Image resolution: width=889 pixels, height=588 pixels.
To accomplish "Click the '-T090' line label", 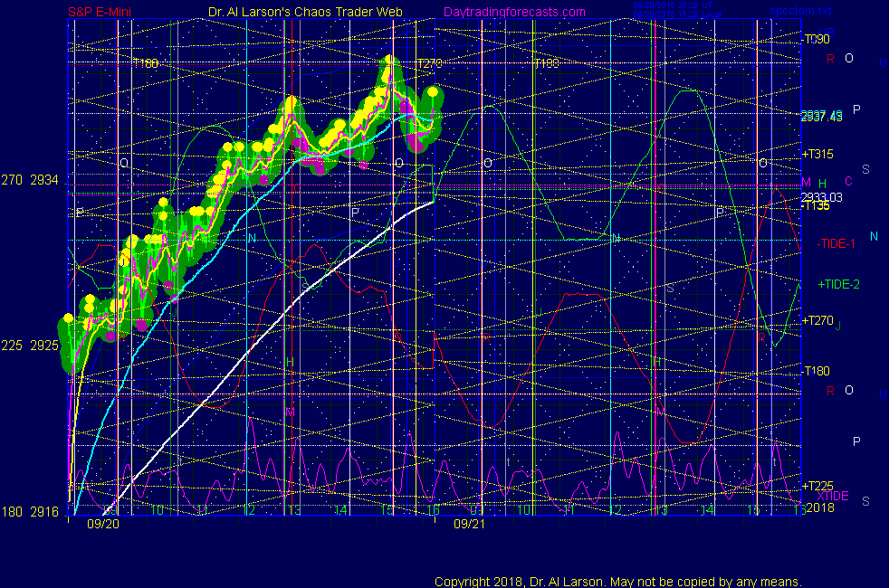I will (x=816, y=39).
